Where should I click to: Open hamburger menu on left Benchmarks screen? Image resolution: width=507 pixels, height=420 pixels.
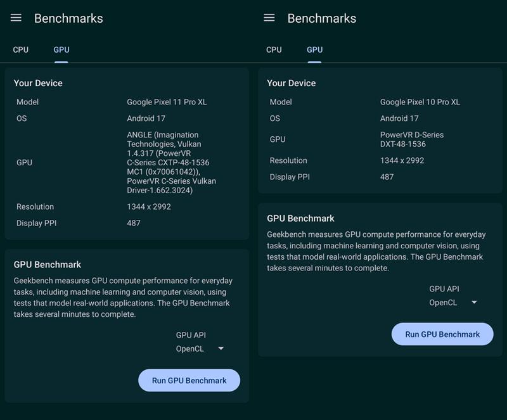[x=16, y=18]
